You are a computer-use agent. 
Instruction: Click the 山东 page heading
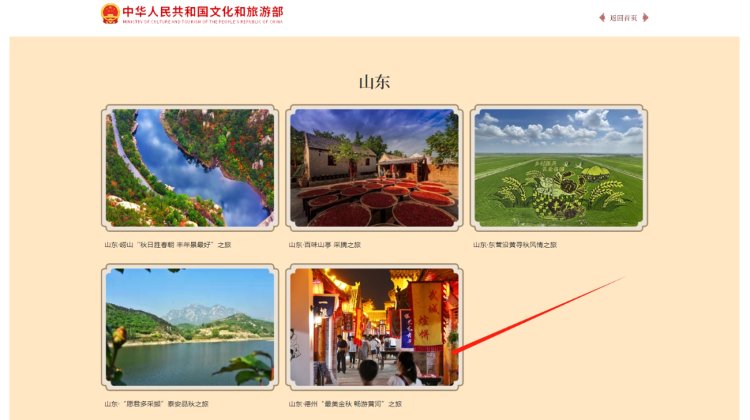pos(375,82)
